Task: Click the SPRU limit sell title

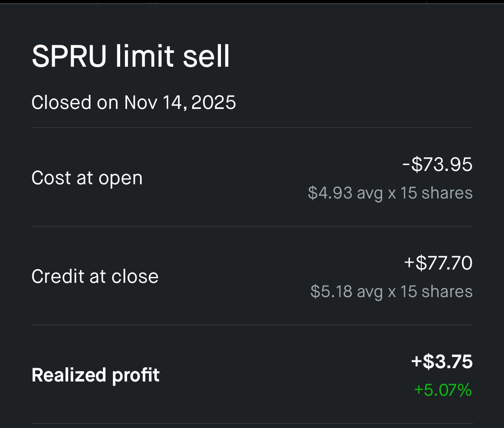Action: (x=131, y=56)
